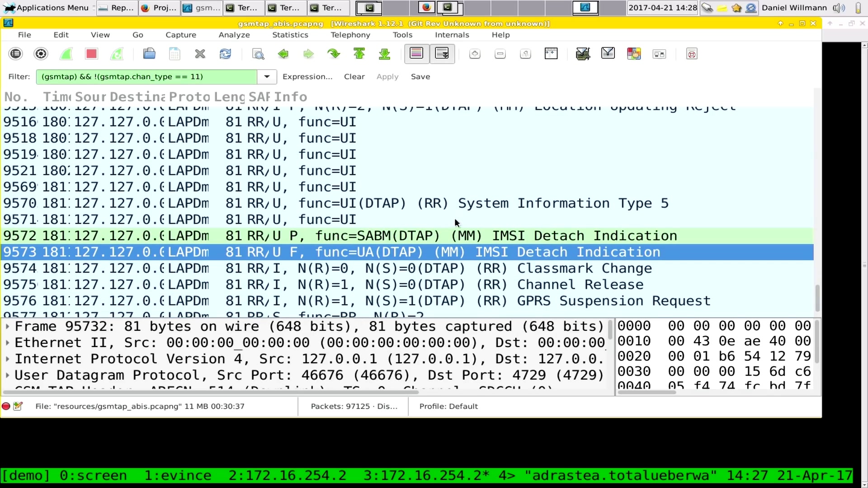Edit display filter icon
868x488 pixels.
[x=608, y=54]
